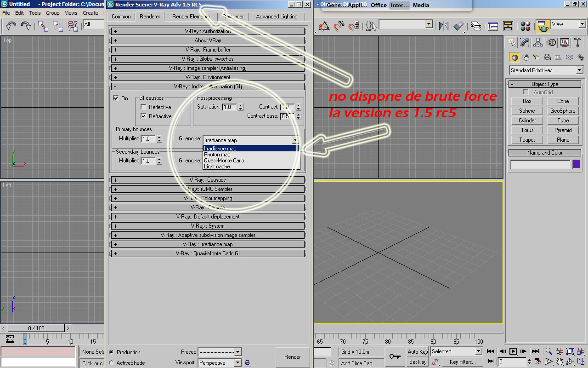Open the Material Editor

(x=526, y=26)
